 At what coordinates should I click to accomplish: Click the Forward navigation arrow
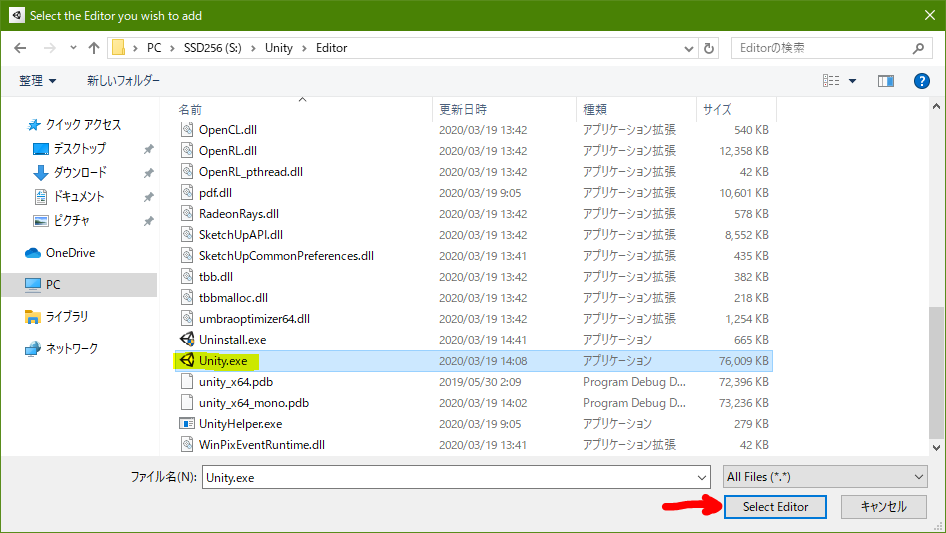pyautogui.click(x=49, y=48)
